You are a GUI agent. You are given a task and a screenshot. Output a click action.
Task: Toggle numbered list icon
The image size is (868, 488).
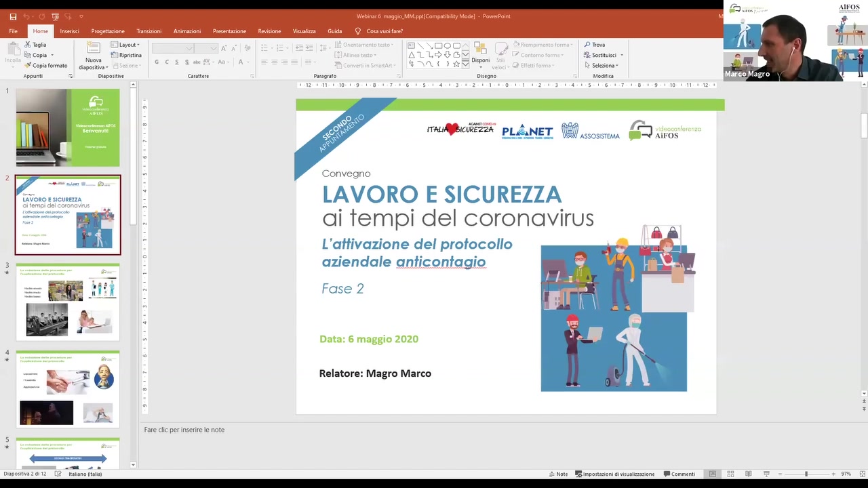pyautogui.click(x=280, y=48)
